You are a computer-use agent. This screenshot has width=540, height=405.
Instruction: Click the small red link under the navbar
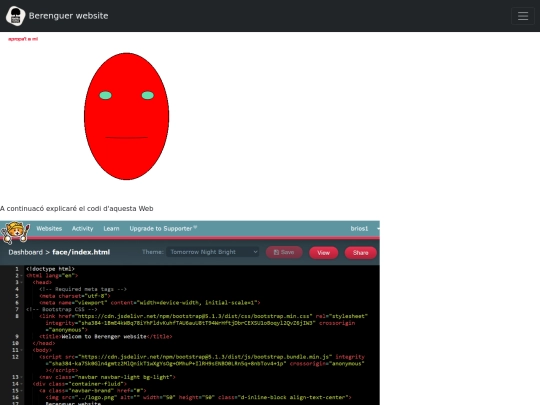23,39
